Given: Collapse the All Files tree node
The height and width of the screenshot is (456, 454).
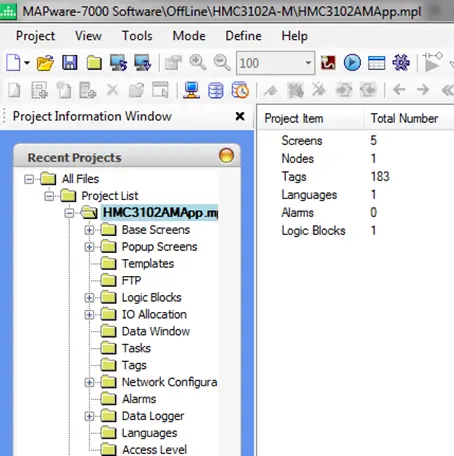Looking at the screenshot, I should [29, 179].
